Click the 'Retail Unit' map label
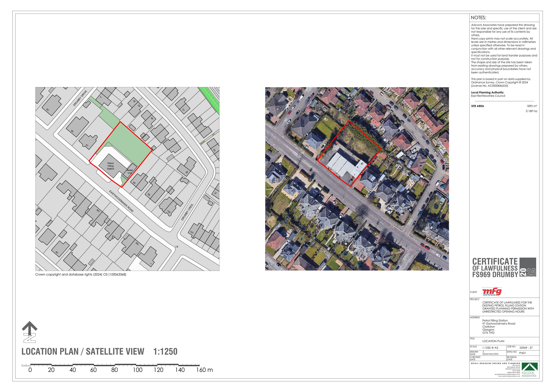The height and width of the screenshot is (392, 555). 130,171
